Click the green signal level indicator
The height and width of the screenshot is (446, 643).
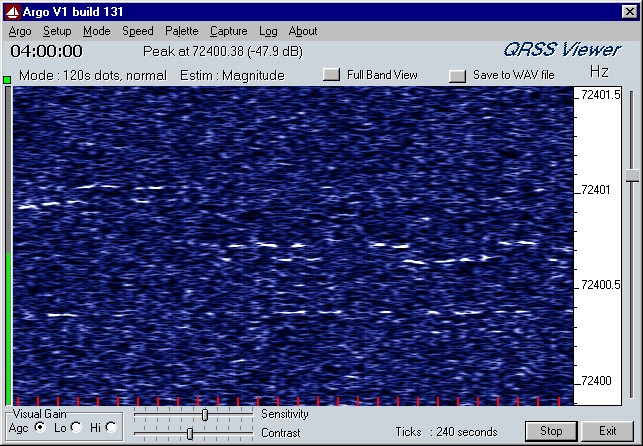(x=7, y=80)
